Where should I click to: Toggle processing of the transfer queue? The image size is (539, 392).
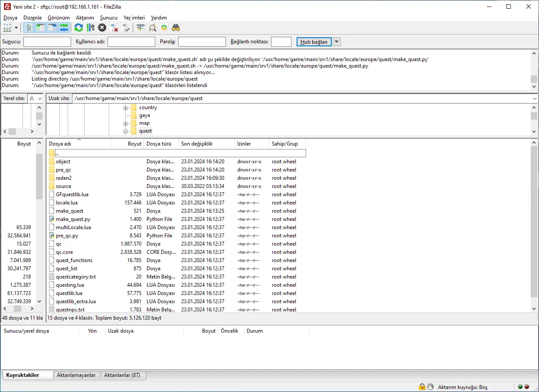pyautogui.click(x=90, y=28)
